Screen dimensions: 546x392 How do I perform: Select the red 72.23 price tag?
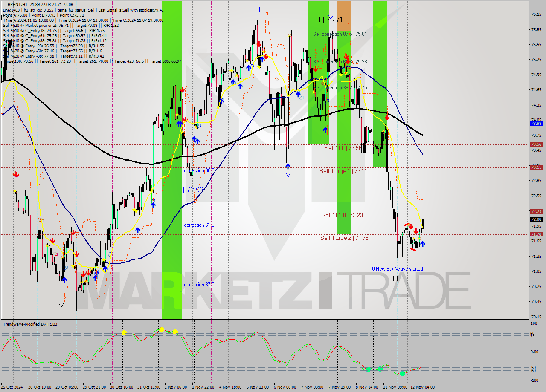536,212
